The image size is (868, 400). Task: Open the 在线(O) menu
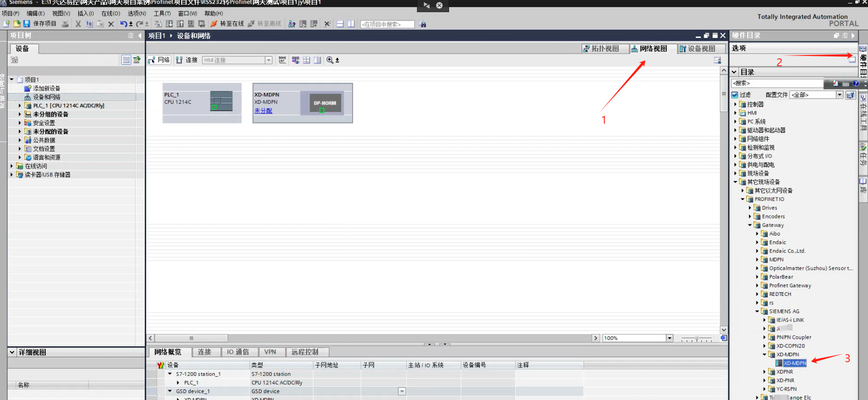(111, 13)
